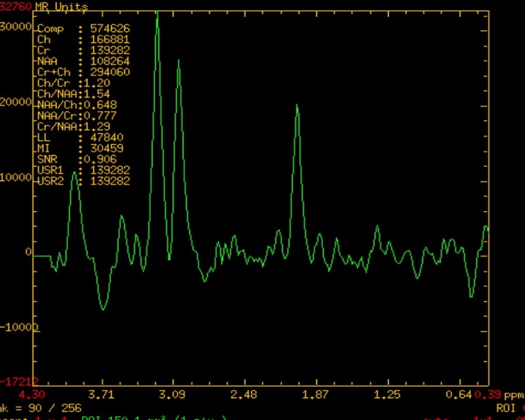Click the 1.87 ppm axis tick label
525x420 pixels.
click(x=315, y=395)
